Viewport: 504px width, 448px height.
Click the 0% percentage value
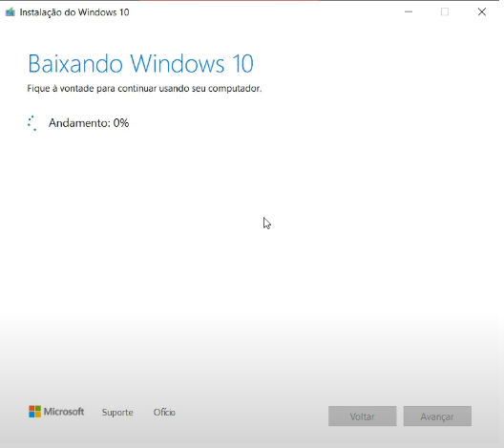(121, 123)
